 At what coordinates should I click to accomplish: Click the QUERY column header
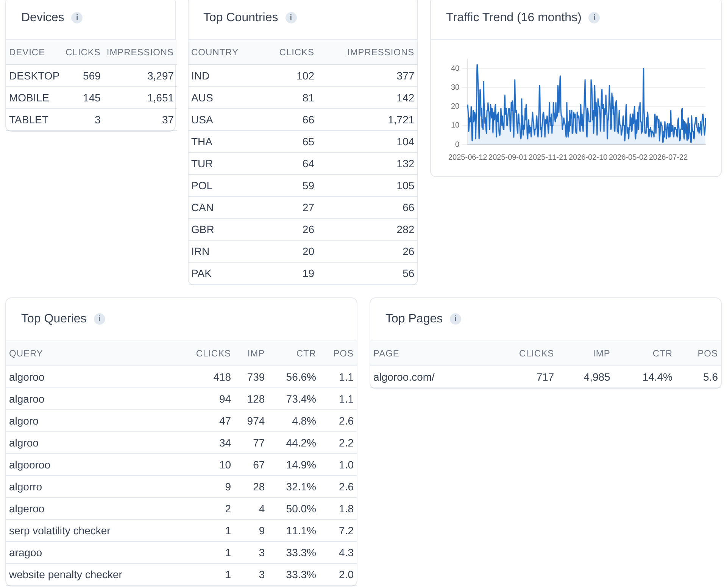click(x=26, y=353)
